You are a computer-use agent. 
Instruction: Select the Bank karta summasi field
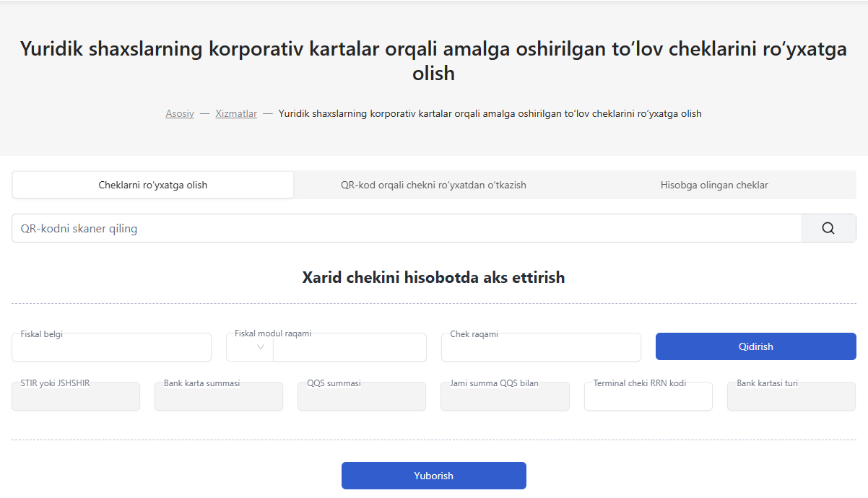[x=218, y=398]
